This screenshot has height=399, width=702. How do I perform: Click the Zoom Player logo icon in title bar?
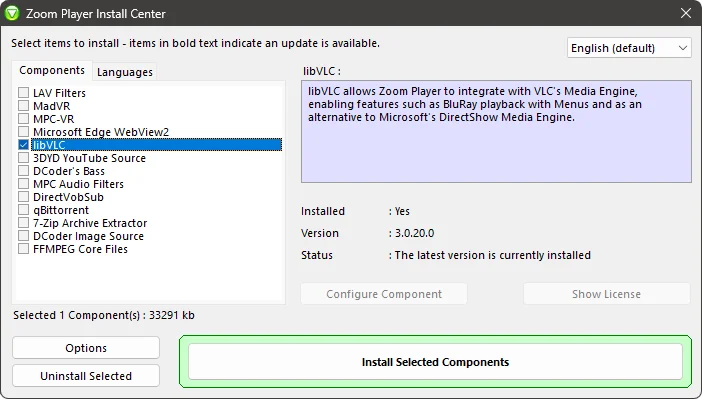coord(12,13)
